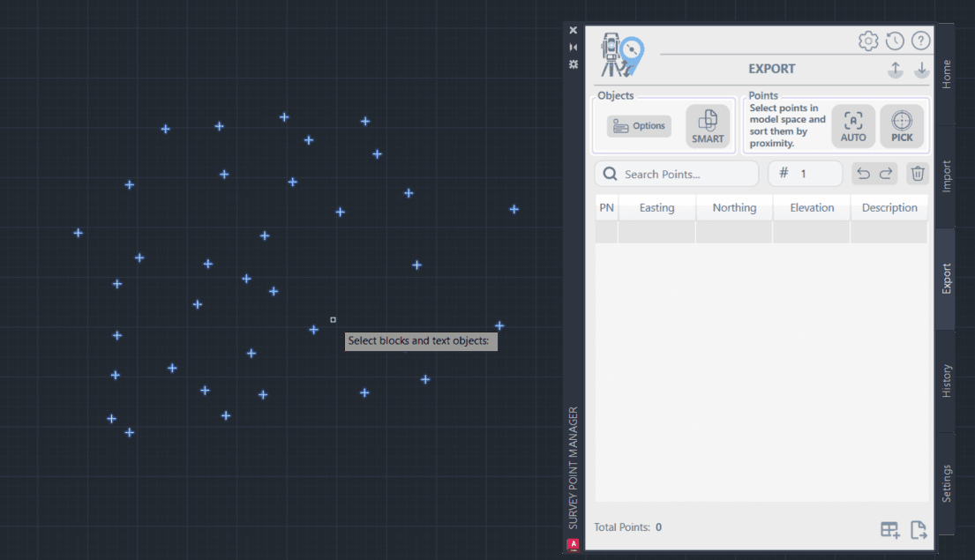Switch to the Import tab
The height and width of the screenshot is (560, 975).
click(946, 176)
